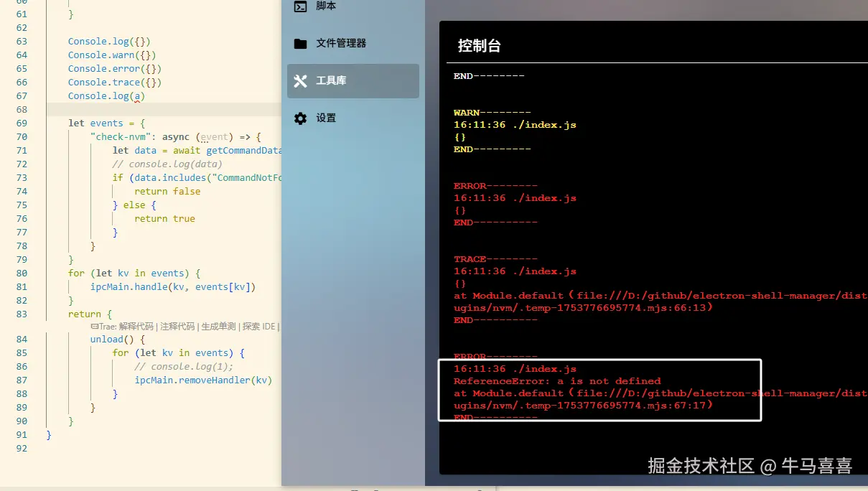
Task: Click the Console.error({}) code line
Action: point(115,68)
